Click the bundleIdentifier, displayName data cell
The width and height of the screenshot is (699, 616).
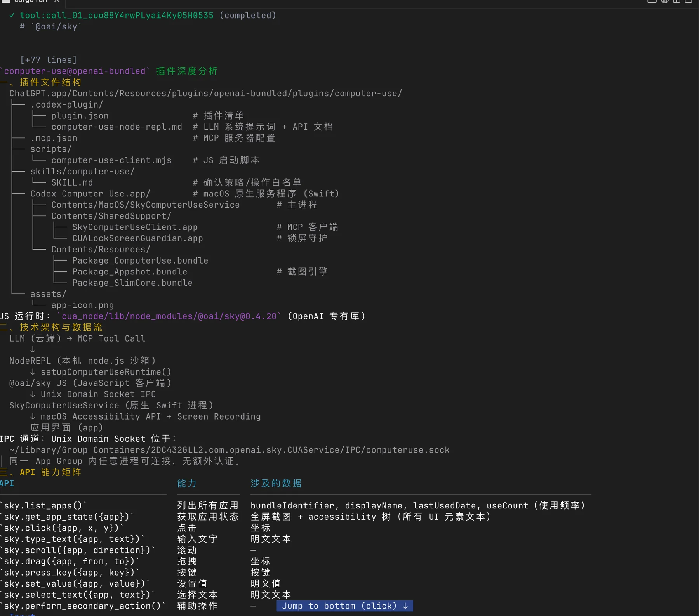pos(418,505)
